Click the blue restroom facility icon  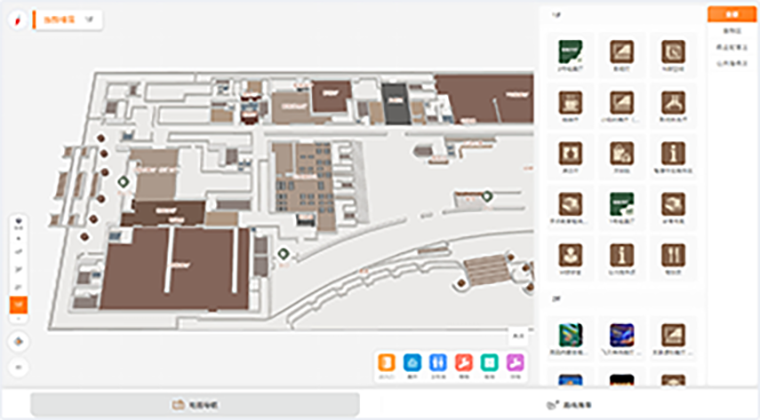[439, 364]
